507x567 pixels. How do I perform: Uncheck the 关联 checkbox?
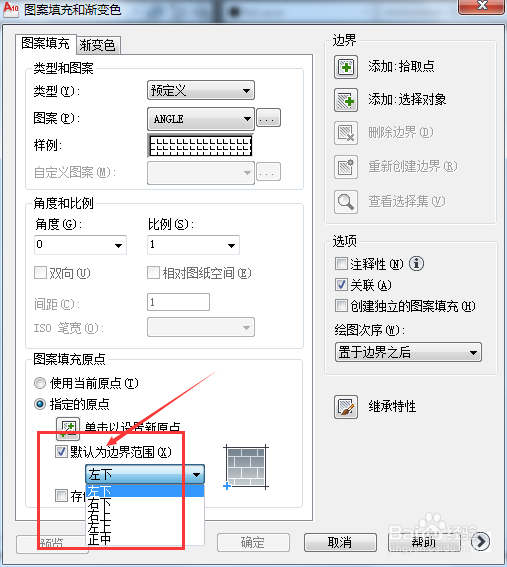[341, 285]
